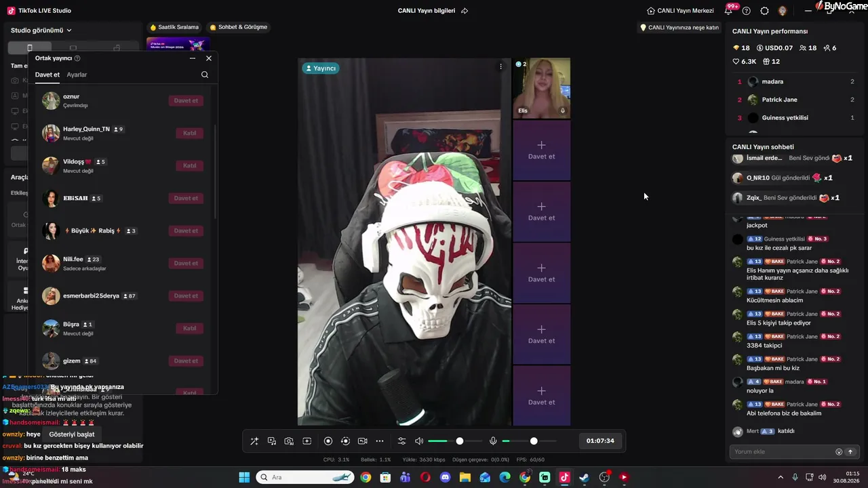Open Saatlik Sıralama chip
The height and width of the screenshot is (488, 868).
tap(174, 27)
